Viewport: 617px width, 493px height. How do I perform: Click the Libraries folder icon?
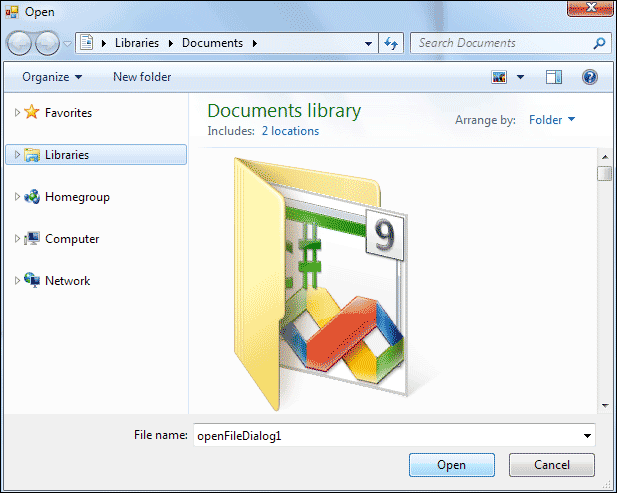tap(31, 155)
